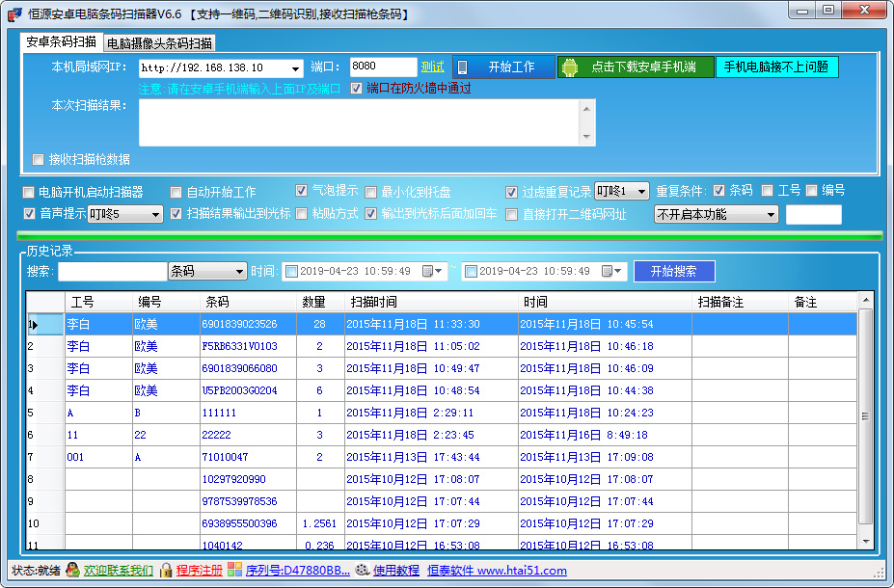Toggle 音声提示 checkbox
Image resolution: width=894 pixels, height=588 pixels.
click(x=29, y=214)
